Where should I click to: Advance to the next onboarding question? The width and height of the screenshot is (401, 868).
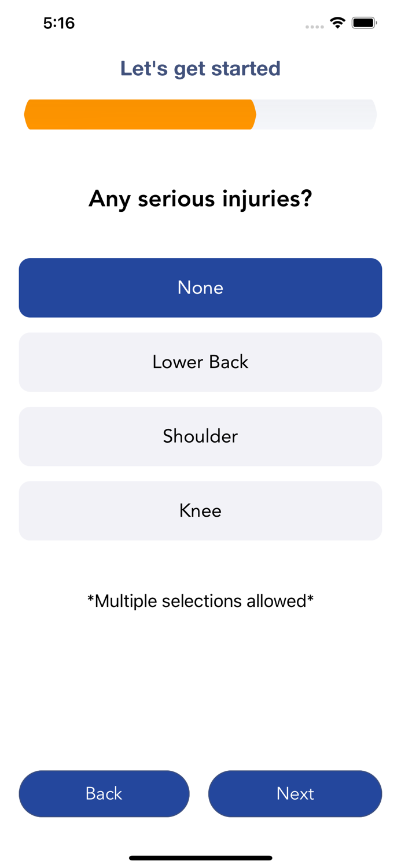pyautogui.click(x=295, y=793)
